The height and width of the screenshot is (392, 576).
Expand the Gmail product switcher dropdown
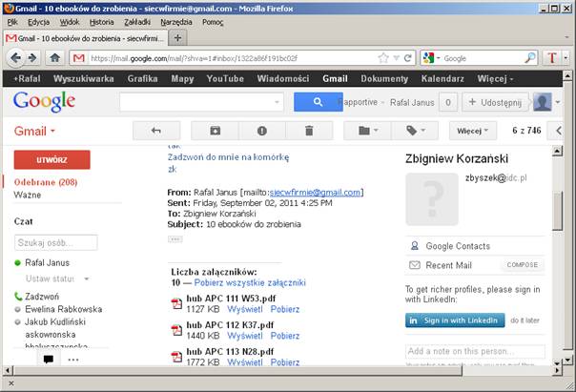34,132
